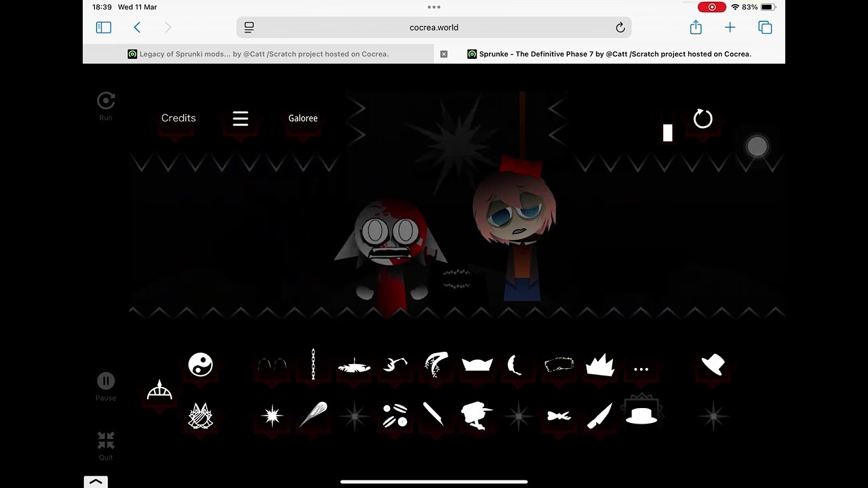This screenshot has height=488, width=868.
Task: Pick the tilted fedora hat icon
Action: point(713,365)
